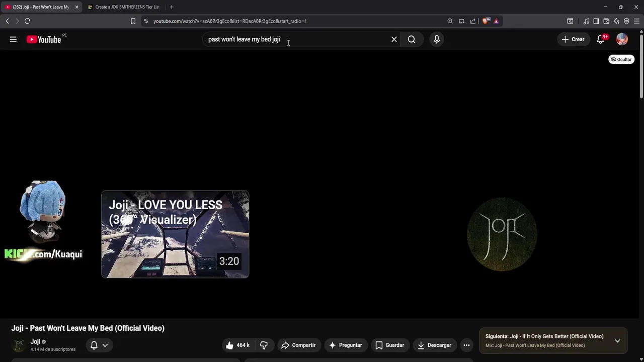
Task: Go forward with the browser arrow
Action: point(17,21)
